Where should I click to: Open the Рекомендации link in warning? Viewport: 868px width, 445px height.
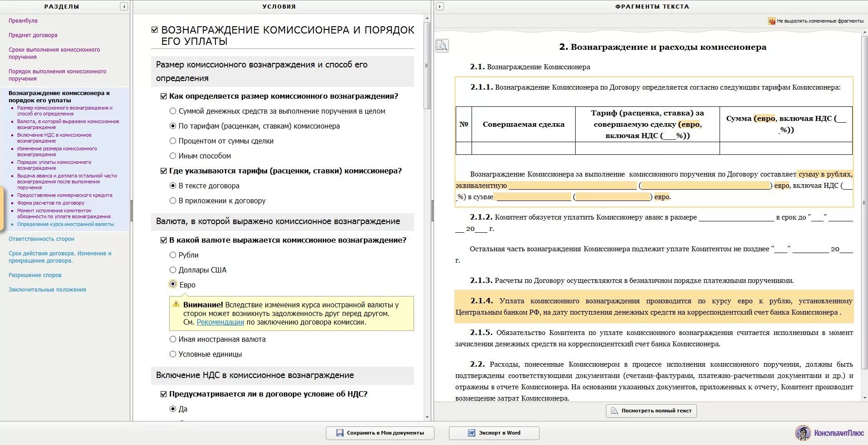pos(220,322)
